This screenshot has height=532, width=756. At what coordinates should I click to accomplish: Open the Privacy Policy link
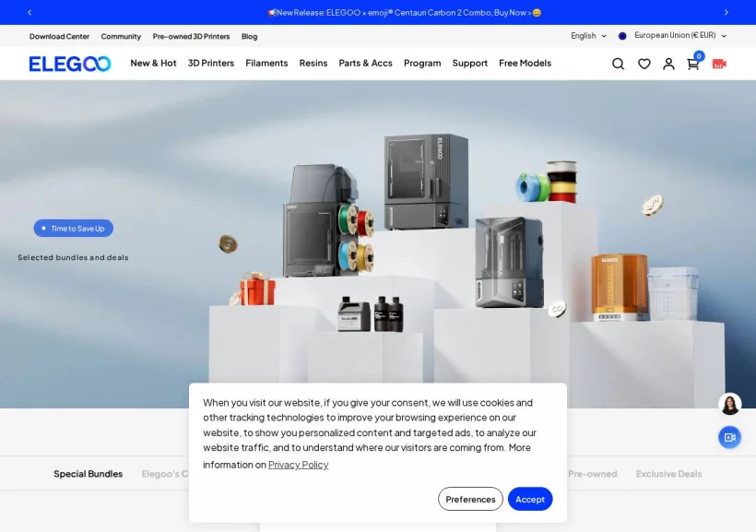298,465
